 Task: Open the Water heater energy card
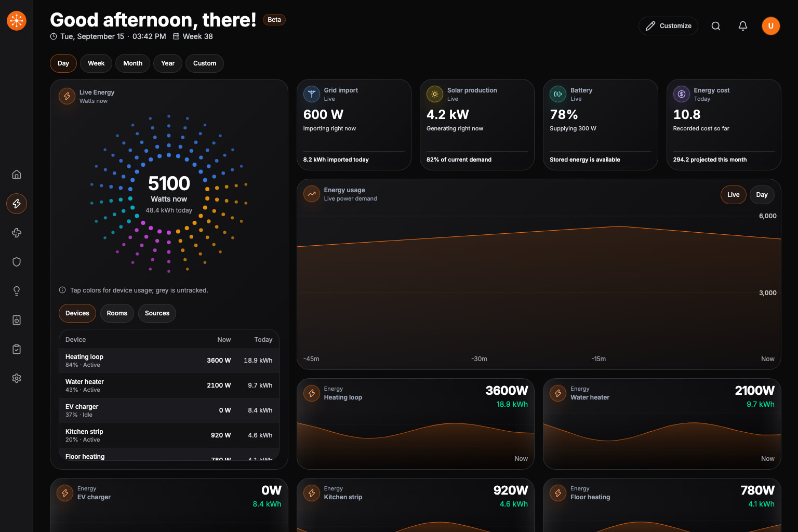[662, 424]
